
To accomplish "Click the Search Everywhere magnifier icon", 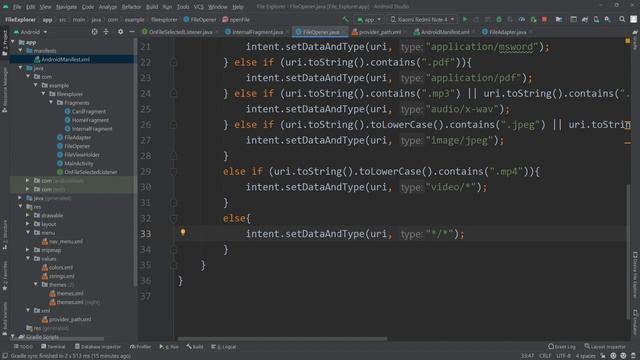I will coord(622,19).
